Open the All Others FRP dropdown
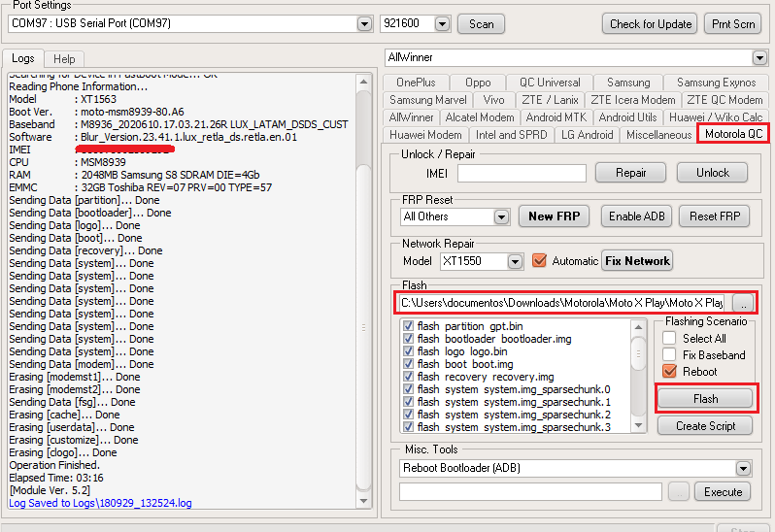 (501, 216)
